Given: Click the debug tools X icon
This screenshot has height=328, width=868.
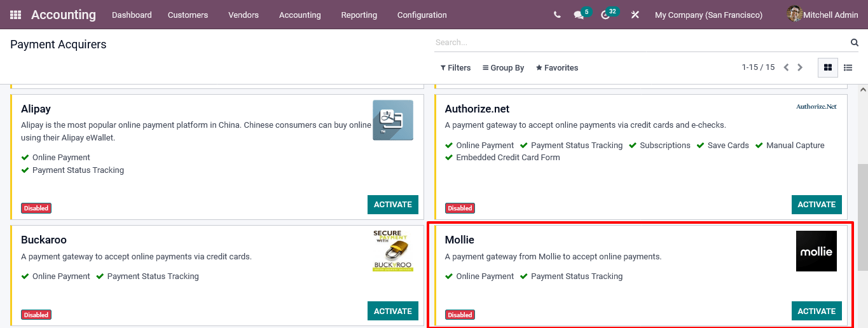Looking at the screenshot, I should [635, 15].
